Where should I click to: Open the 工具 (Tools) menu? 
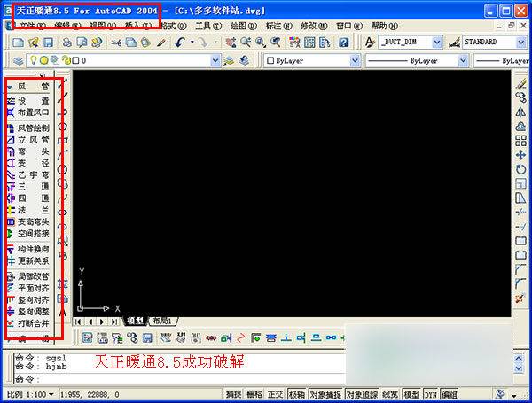pos(208,26)
